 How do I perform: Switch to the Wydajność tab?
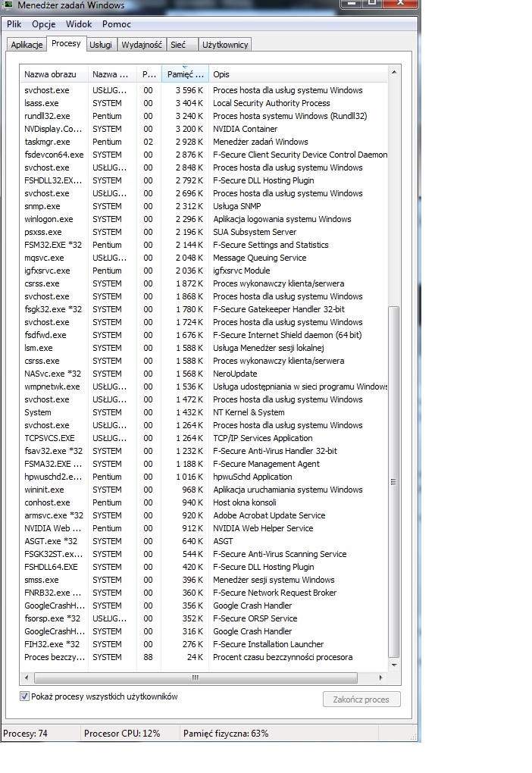142,45
